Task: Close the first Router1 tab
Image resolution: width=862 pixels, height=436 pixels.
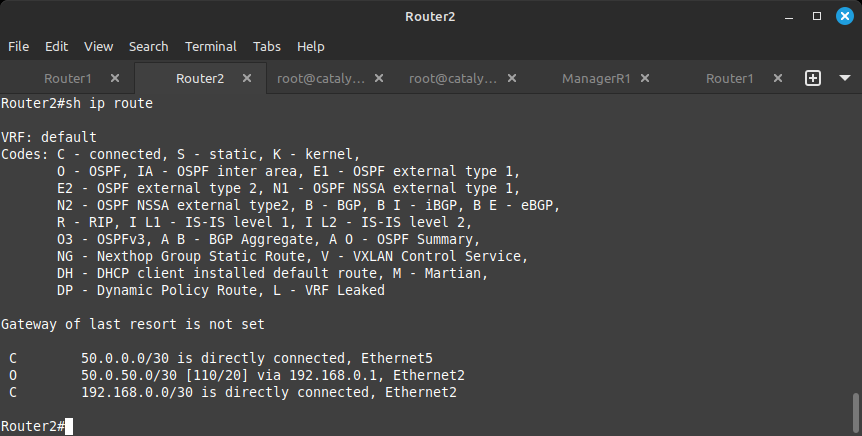Action: click(115, 78)
